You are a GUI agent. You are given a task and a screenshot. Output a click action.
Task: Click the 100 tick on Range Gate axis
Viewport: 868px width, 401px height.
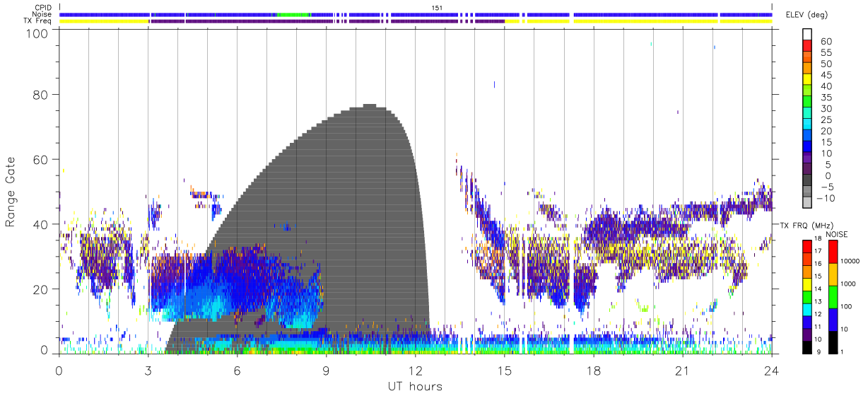point(37,33)
